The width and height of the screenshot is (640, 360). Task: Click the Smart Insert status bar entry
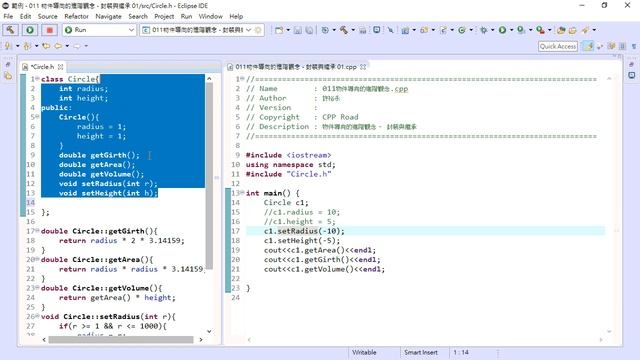click(420, 352)
